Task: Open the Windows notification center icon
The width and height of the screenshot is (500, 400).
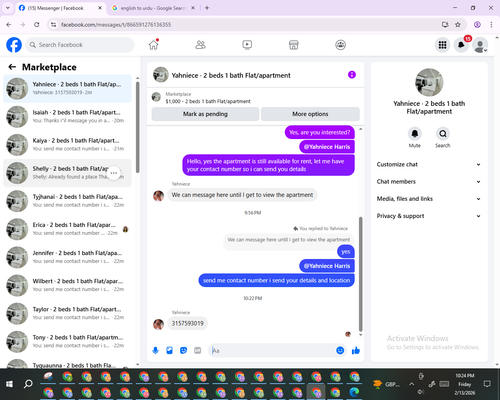Action: [487, 384]
